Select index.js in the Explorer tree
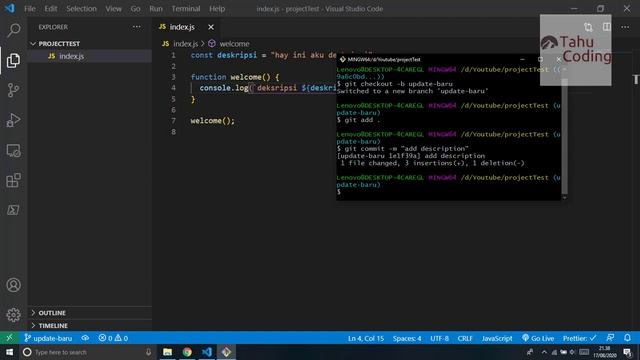The width and height of the screenshot is (640, 360). point(71,56)
